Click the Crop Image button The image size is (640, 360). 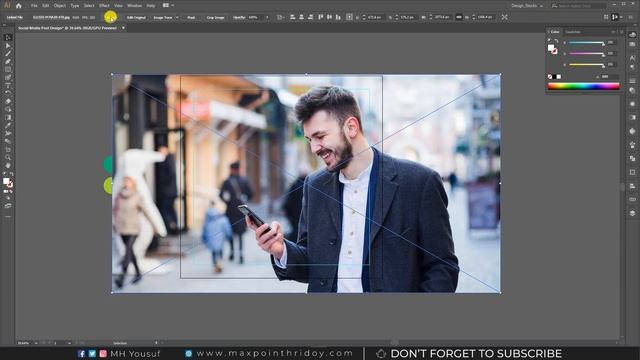click(x=216, y=18)
